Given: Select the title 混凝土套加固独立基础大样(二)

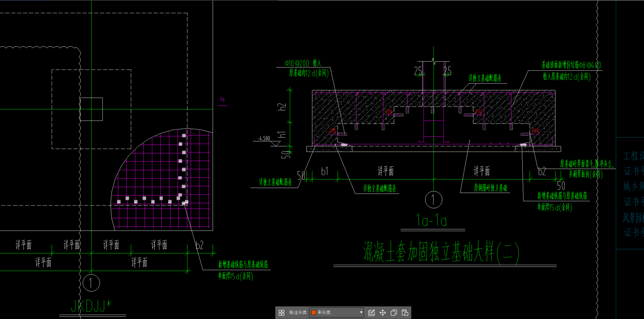Looking at the screenshot, I should pos(441,252).
